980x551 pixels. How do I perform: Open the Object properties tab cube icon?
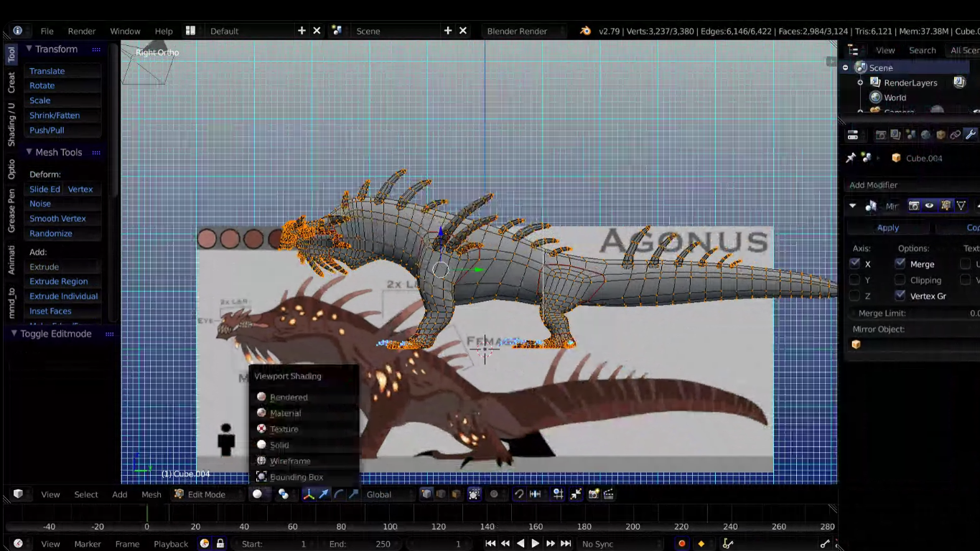click(x=941, y=135)
